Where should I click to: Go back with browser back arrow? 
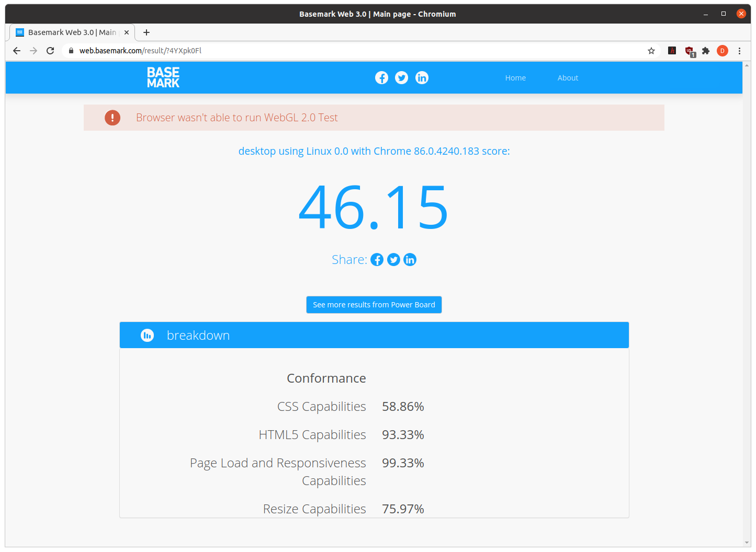pos(17,51)
